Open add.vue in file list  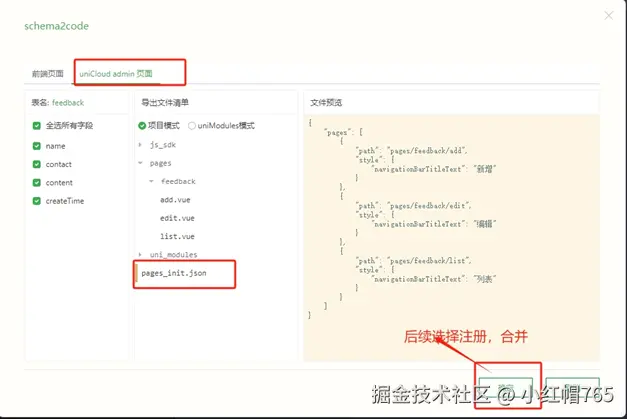pyautogui.click(x=175, y=200)
